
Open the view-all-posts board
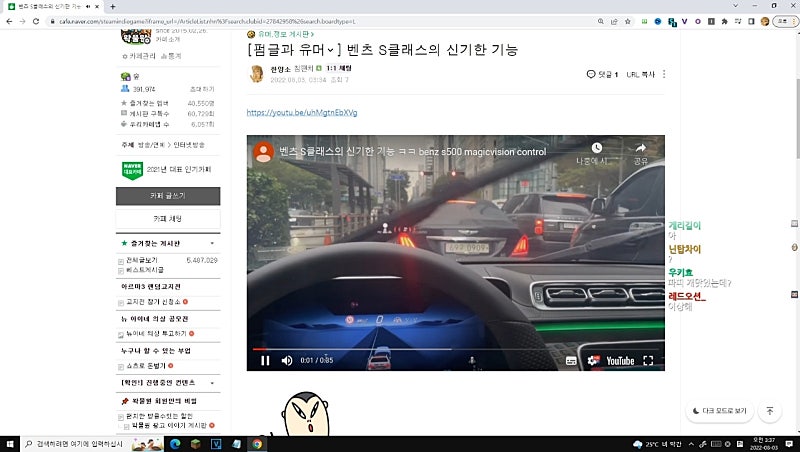[142, 260]
